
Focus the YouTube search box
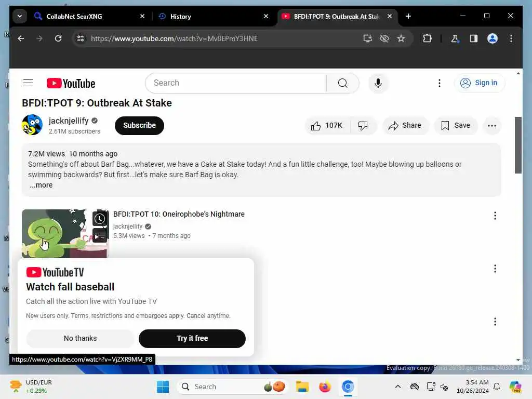(x=236, y=83)
